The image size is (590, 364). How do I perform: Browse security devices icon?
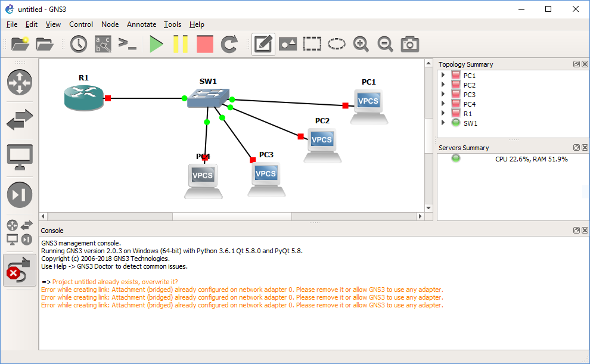[20, 195]
